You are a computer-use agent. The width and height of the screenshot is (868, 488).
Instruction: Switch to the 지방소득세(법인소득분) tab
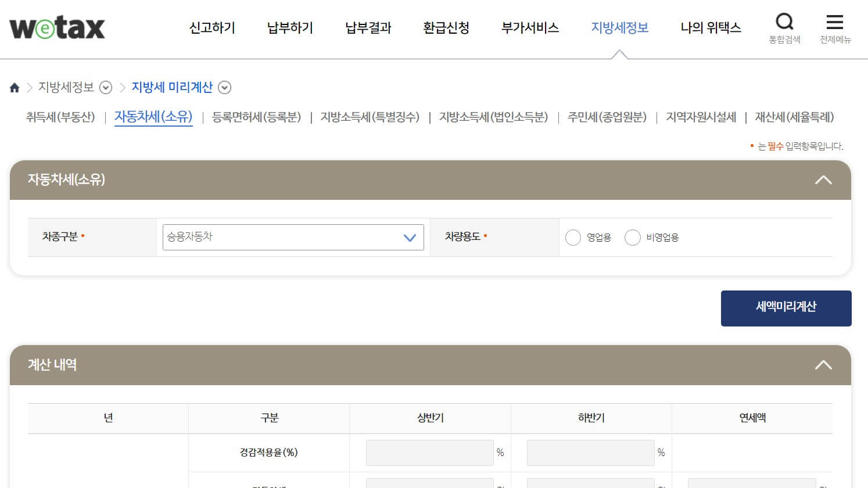pos(493,117)
